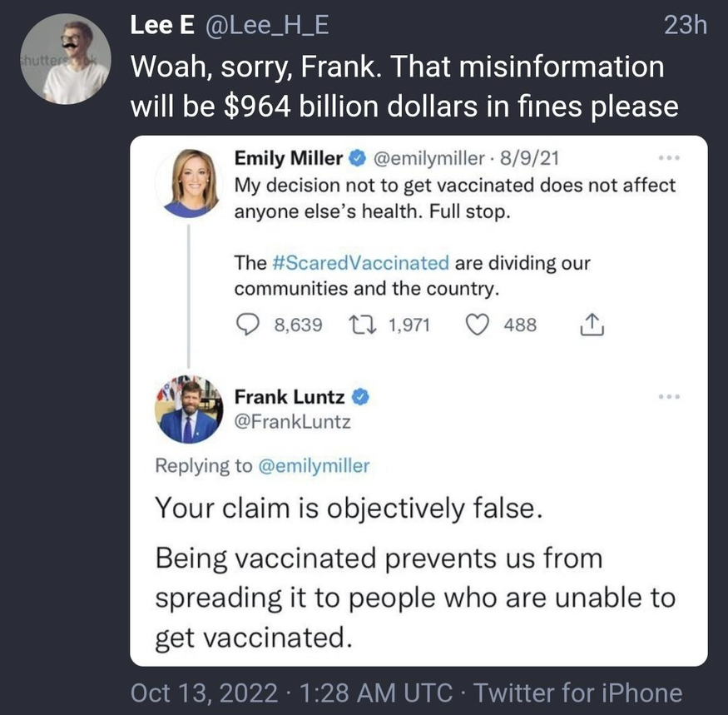Open Lee E's profile picture

point(64,59)
